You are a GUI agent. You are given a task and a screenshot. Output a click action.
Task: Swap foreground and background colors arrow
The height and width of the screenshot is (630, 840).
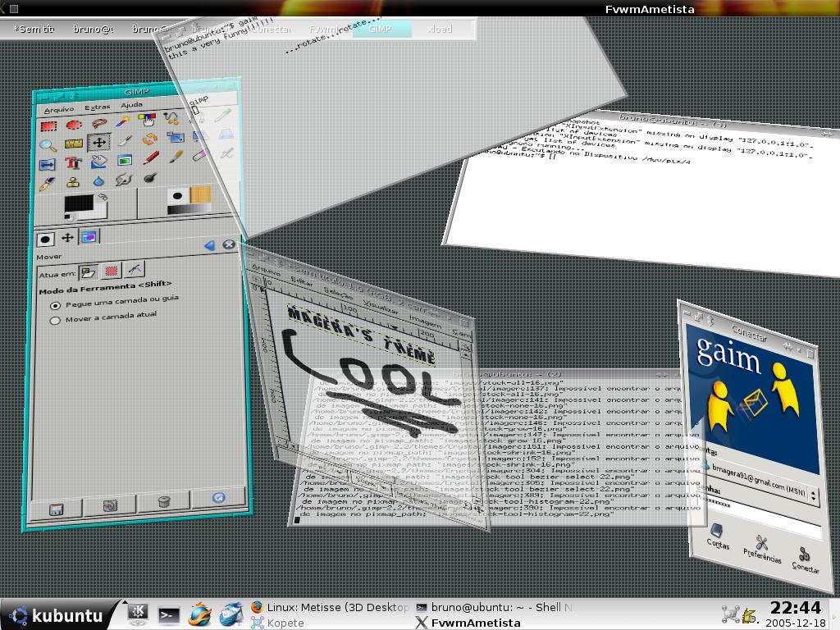pos(101,197)
